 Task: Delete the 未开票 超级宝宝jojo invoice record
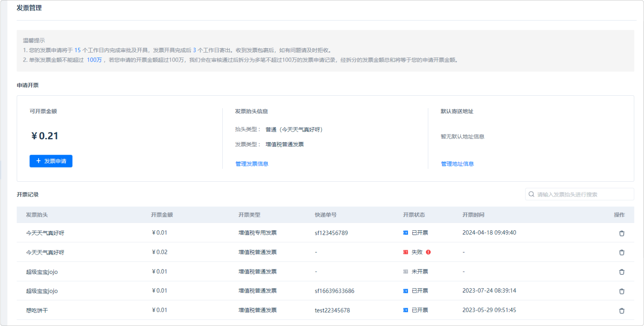click(622, 272)
